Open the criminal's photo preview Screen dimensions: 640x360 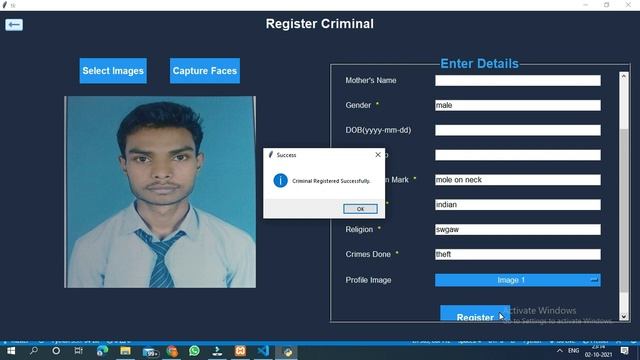pyautogui.click(x=160, y=192)
